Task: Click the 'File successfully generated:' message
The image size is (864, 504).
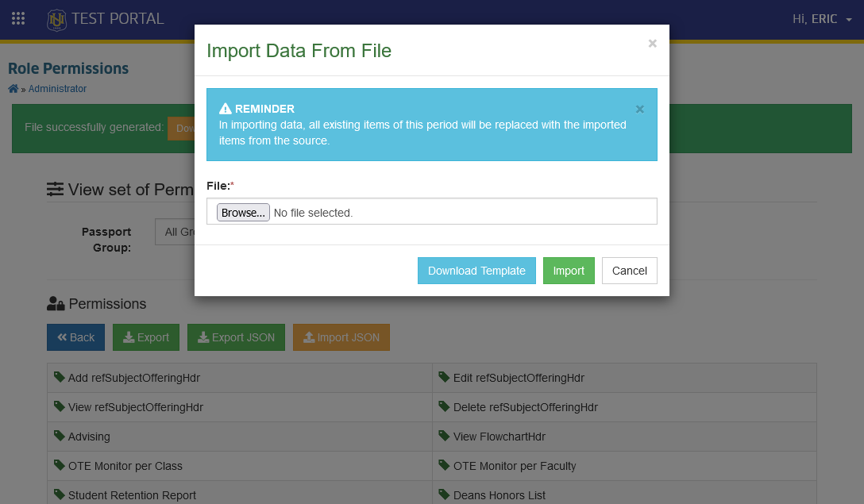Action: click(x=94, y=127)
